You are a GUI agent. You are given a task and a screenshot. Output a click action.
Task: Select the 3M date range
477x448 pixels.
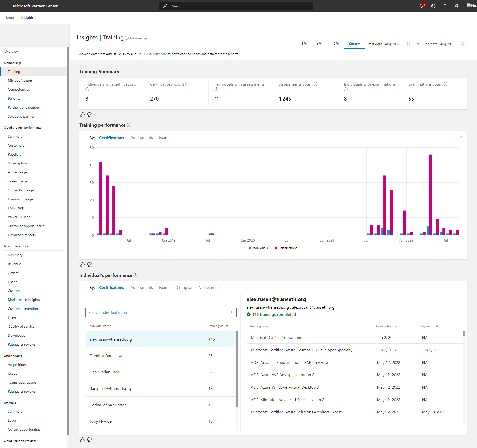coord(304,44)
